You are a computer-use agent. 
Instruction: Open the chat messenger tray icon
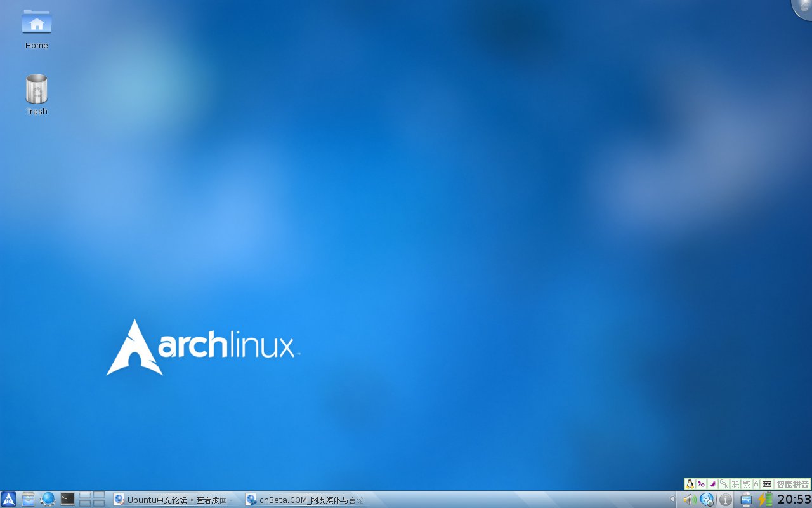click(707, 500)
